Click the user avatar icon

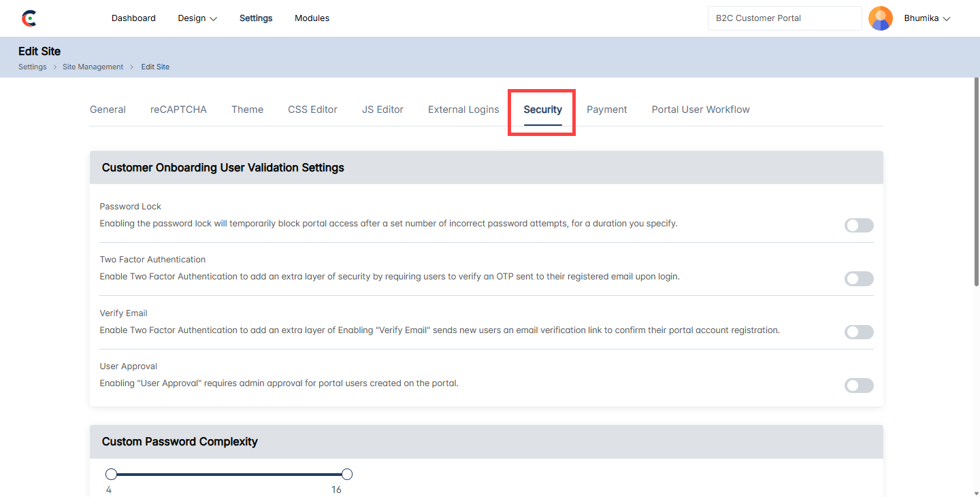tap(881, 18)
